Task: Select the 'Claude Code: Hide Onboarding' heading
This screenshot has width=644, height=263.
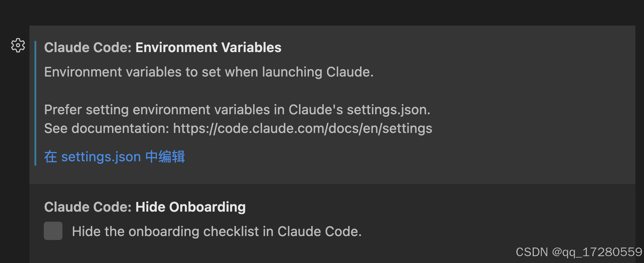Action: click(x=145, y=207)
